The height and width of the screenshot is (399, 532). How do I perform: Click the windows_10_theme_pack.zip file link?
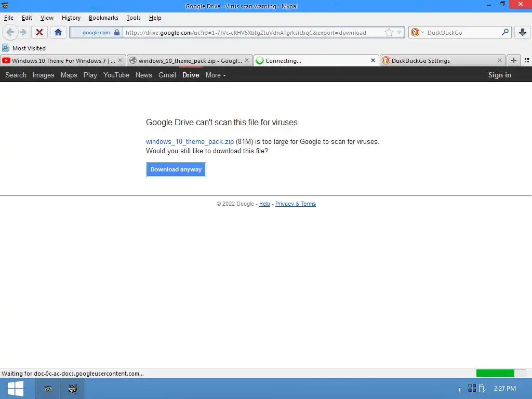190,141
